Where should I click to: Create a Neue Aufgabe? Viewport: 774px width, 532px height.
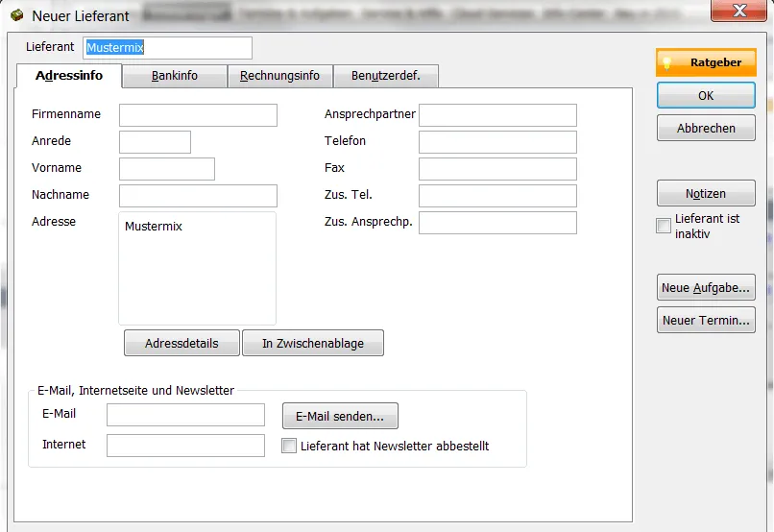[x=706, y=288]
